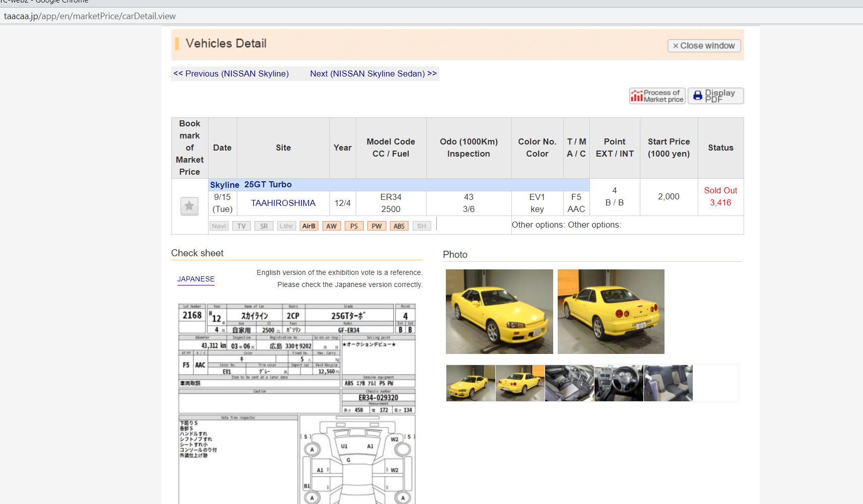Click the Start Price column header

(x=669, y=148)
